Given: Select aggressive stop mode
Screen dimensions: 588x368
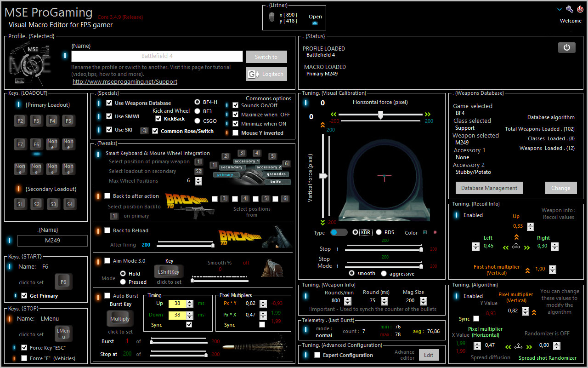Looking at the screenshot, I should tap(384, 274).
